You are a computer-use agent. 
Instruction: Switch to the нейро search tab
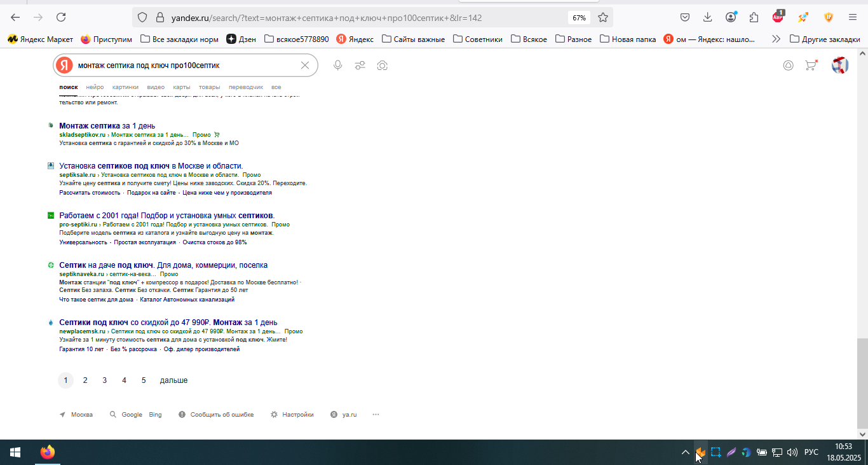coord(95,87)
